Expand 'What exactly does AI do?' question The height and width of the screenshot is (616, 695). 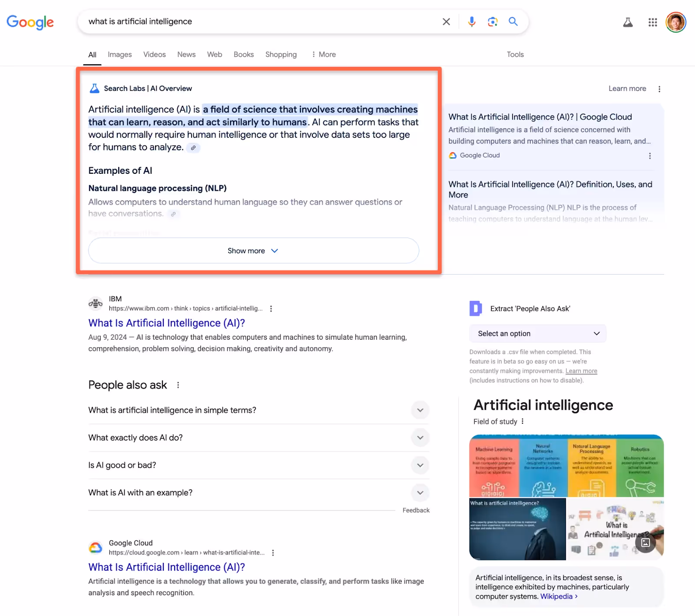[x=259, y=437]
